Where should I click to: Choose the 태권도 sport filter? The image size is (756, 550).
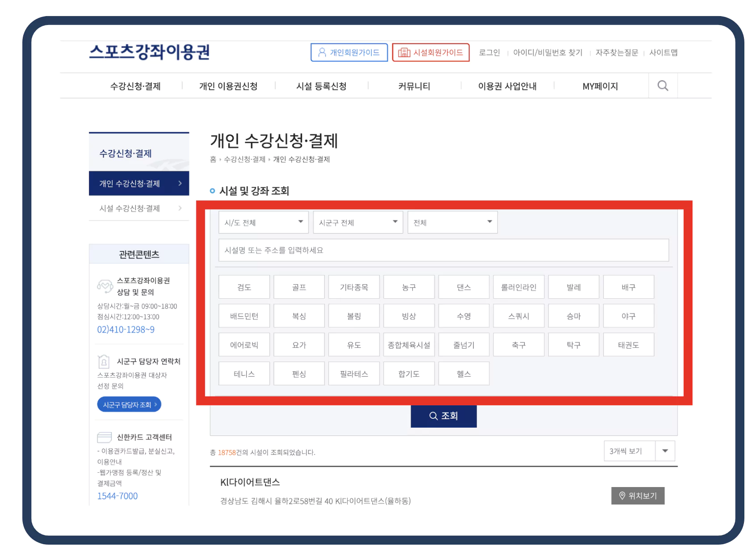click(x=629, y=345)
